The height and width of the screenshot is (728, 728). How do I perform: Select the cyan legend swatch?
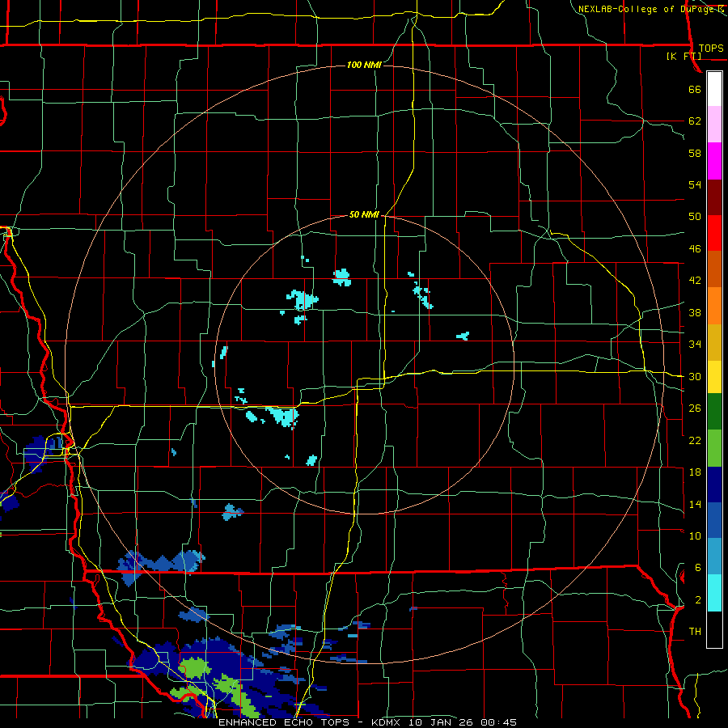coord(714,594)
